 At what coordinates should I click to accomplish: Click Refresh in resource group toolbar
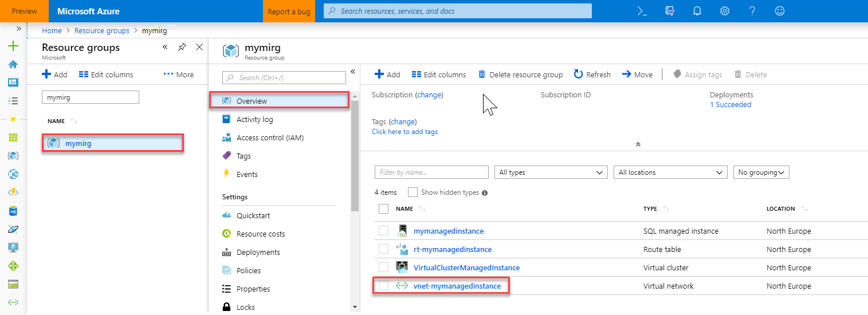[592, 74]
